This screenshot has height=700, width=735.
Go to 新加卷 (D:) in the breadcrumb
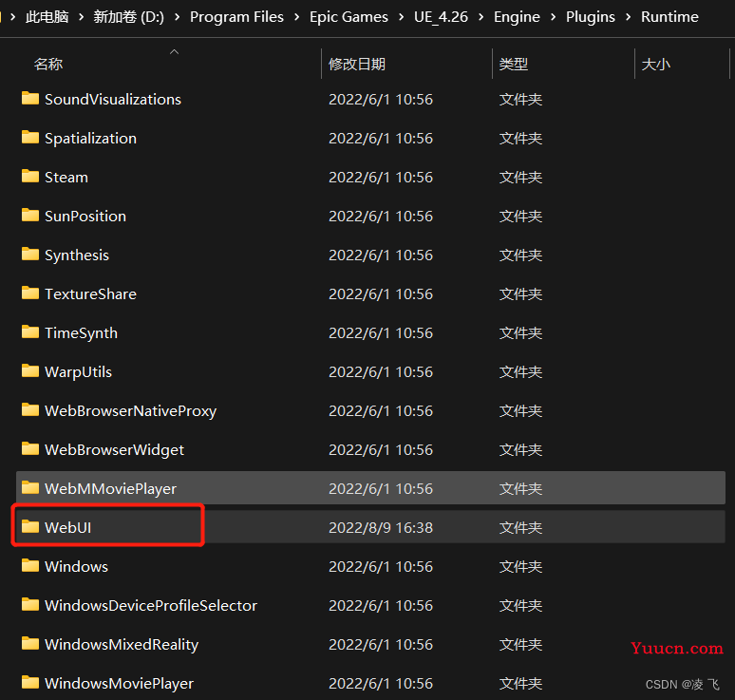[x=128, y=17]
